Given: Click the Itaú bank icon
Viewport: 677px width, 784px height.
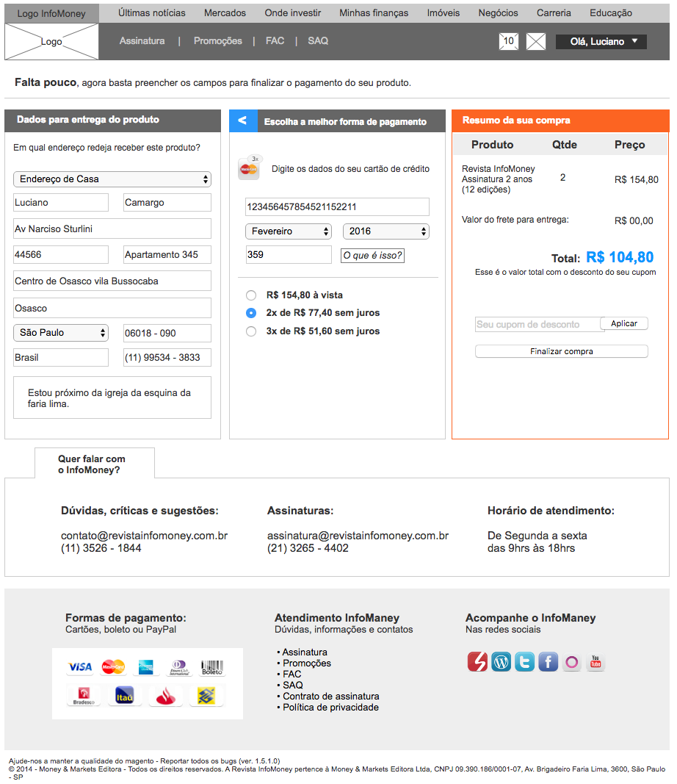Looking at the screenshot, I should coord(124,696).
